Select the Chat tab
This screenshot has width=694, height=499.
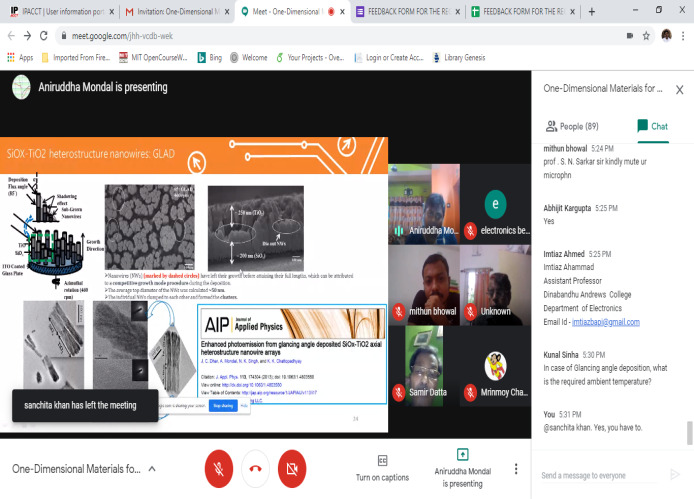point(652,126)
